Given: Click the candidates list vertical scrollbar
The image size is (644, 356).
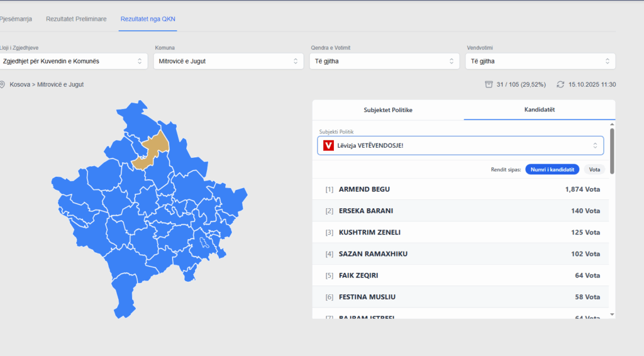Looking at the screenshot, I should (612, 151).
